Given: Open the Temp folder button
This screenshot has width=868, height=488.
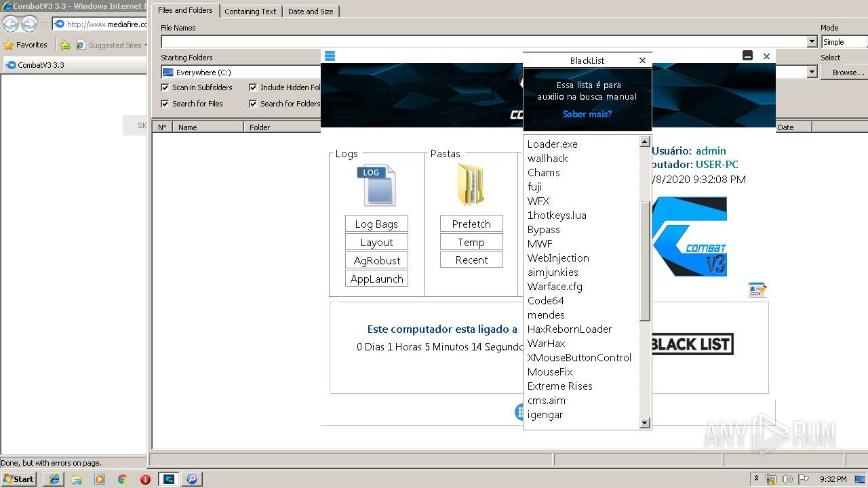Looking at the screenshot, I should tap(471, 242).
